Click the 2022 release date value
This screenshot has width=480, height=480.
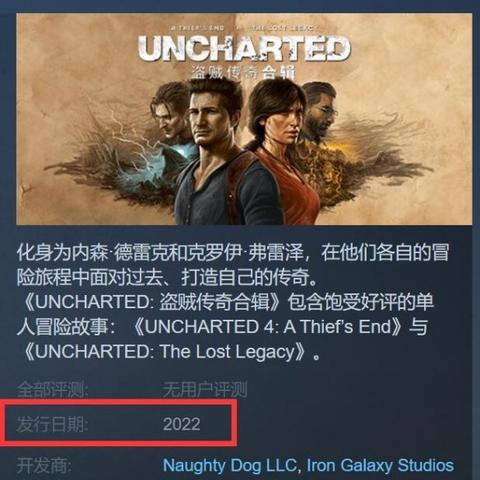click(182, 424)
